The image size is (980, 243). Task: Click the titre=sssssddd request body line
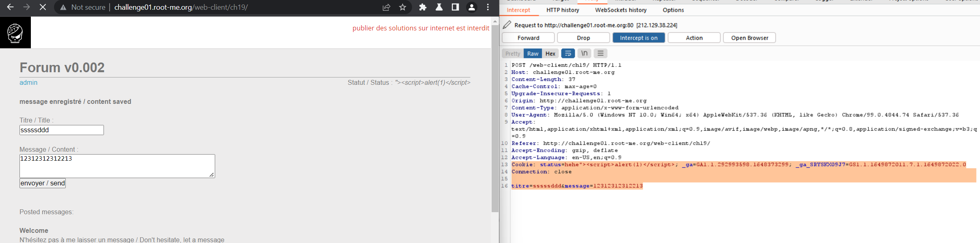point(577,186)
